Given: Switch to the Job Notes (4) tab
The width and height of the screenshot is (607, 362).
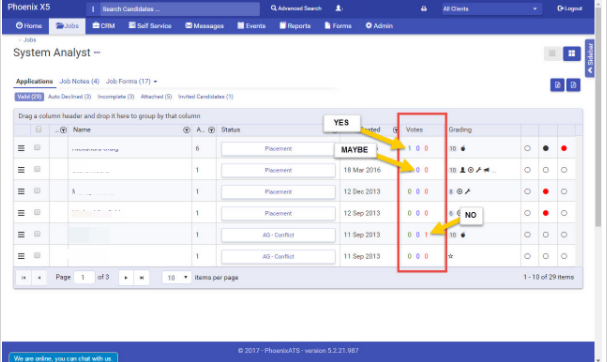Looking at the screenshot, I should pos(79,81).
